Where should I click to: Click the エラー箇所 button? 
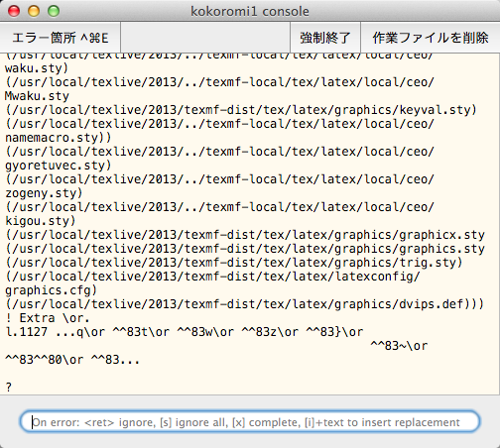[x=61, y=38]
